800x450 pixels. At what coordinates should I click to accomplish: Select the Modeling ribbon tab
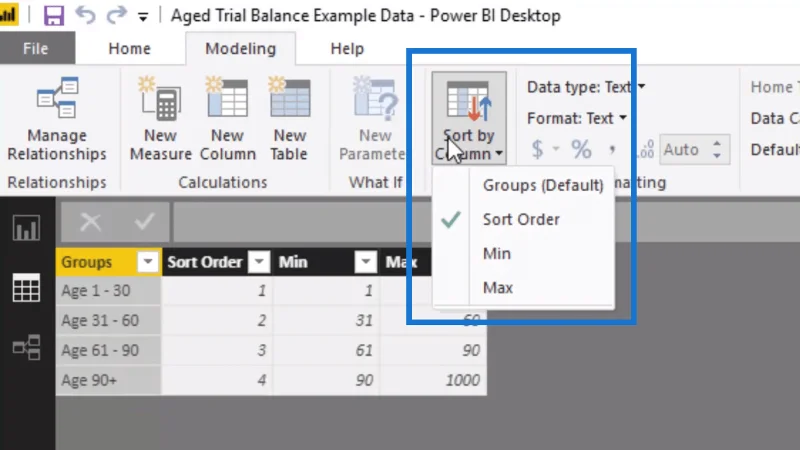pyautogui.click(x=240, y=48)
